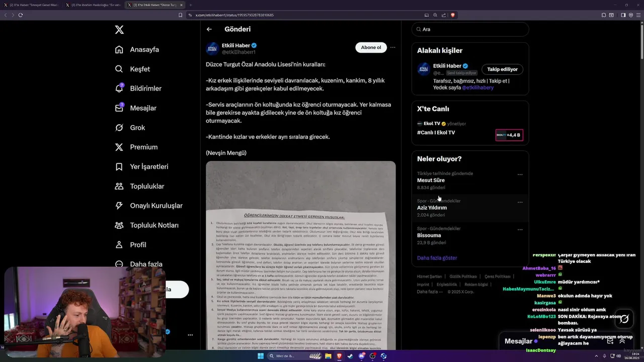The height and width of the screenshot is (362, 644).
Task: Compose new message icon in Mesajlar drawer
Action: (x=610, y=341)
